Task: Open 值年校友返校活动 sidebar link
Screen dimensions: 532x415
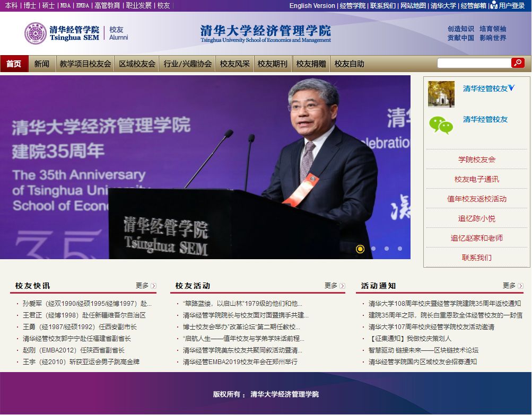Action: pos(477,199)
